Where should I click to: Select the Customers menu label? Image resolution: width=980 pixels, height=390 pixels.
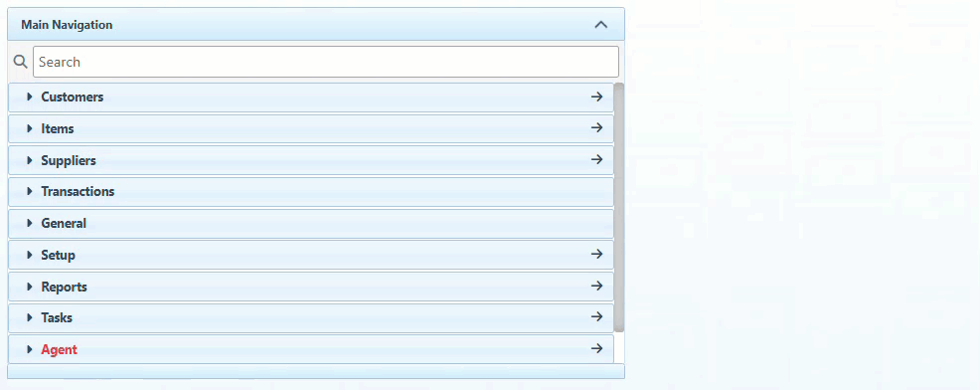click(x=73, y=97)
